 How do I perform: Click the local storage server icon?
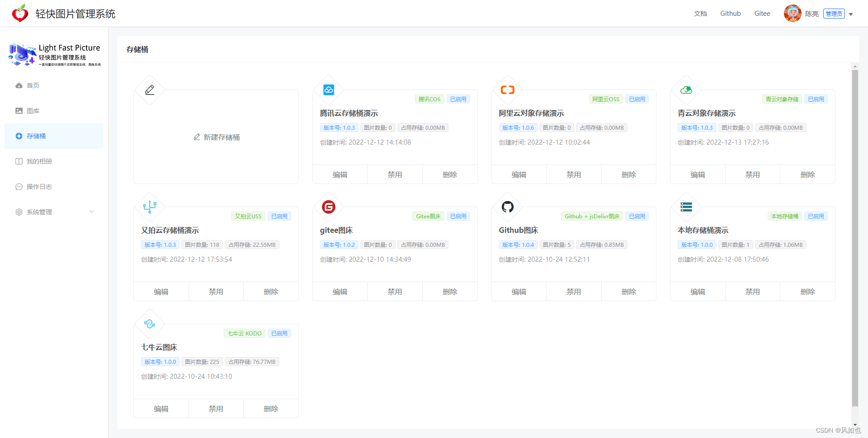pyautogui.click(x=686, y=207)
